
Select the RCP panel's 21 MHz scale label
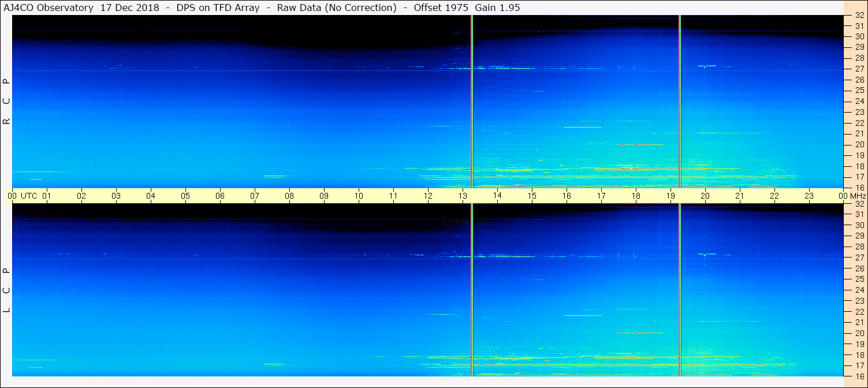coord(859,133)
